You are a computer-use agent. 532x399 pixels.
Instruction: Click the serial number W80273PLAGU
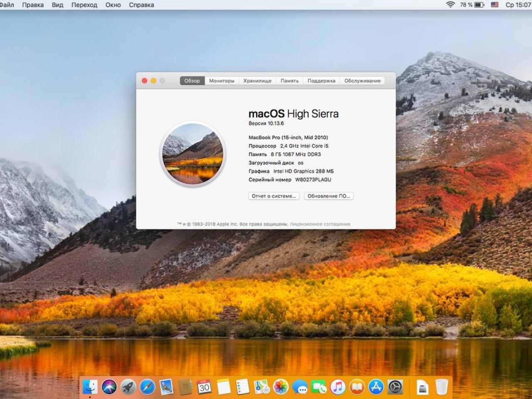[x=313, y=180]
